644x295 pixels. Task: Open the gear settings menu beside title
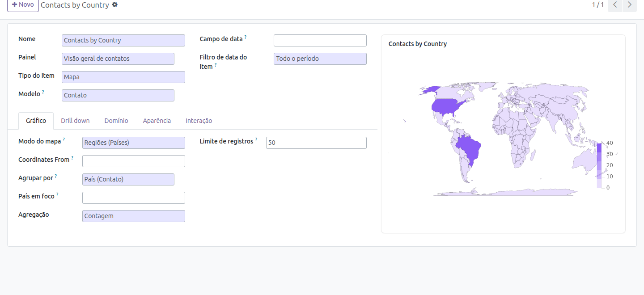[115, 4]
